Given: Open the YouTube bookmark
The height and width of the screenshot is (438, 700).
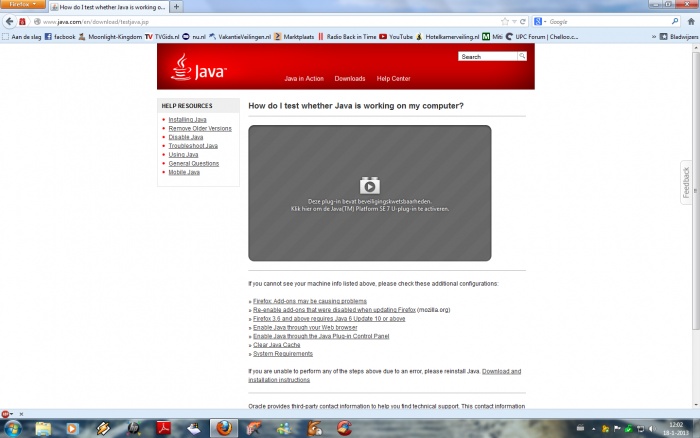Looking at the screenshot, I should [x=396, y=37].
